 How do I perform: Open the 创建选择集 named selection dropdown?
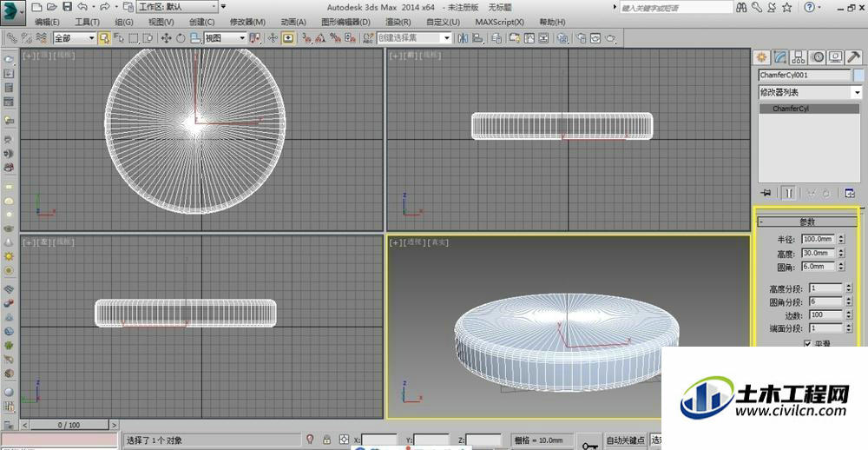click(x=414, y=37)
